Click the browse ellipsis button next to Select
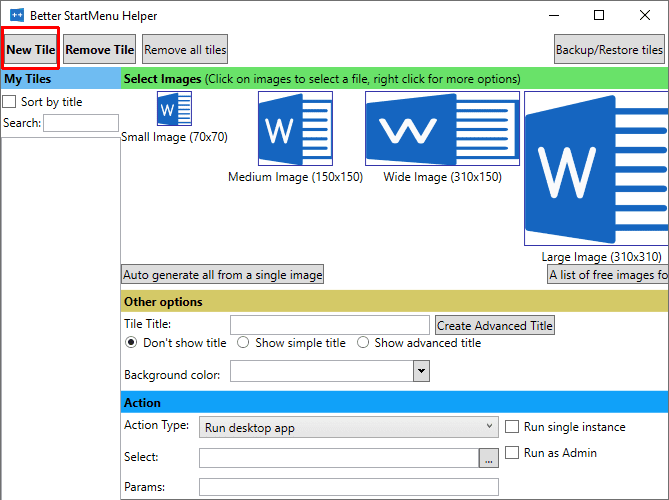This screenshot has height=500, width=669. pos(488,459)
